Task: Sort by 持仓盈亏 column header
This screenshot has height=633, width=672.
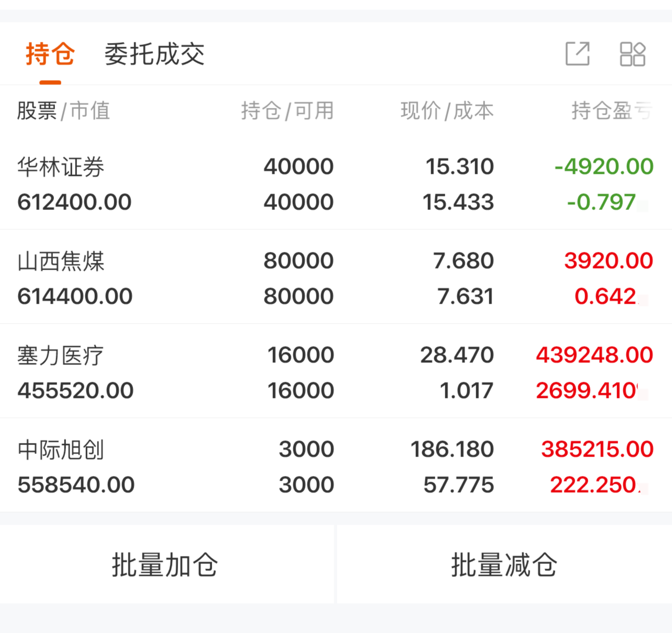Action: (x=612, y=110)
